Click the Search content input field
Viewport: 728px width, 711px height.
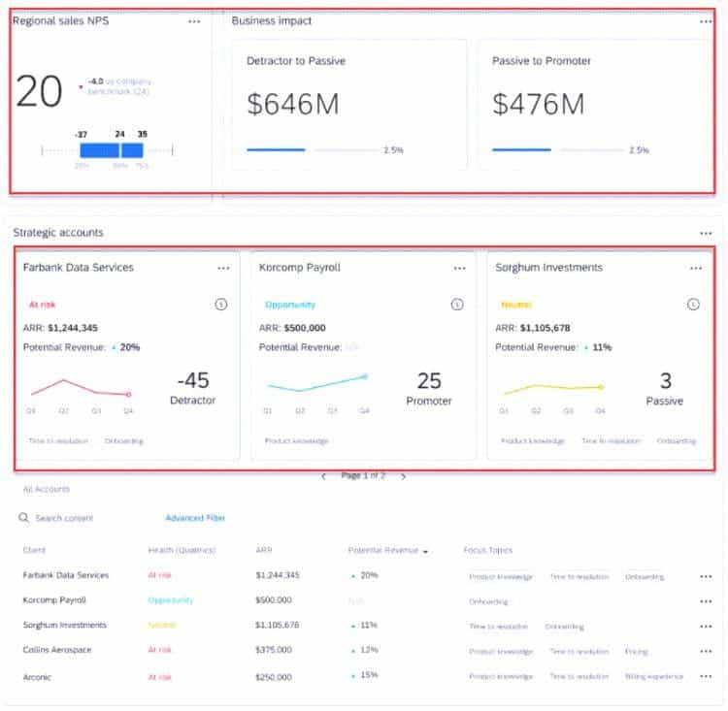[87, 518]
